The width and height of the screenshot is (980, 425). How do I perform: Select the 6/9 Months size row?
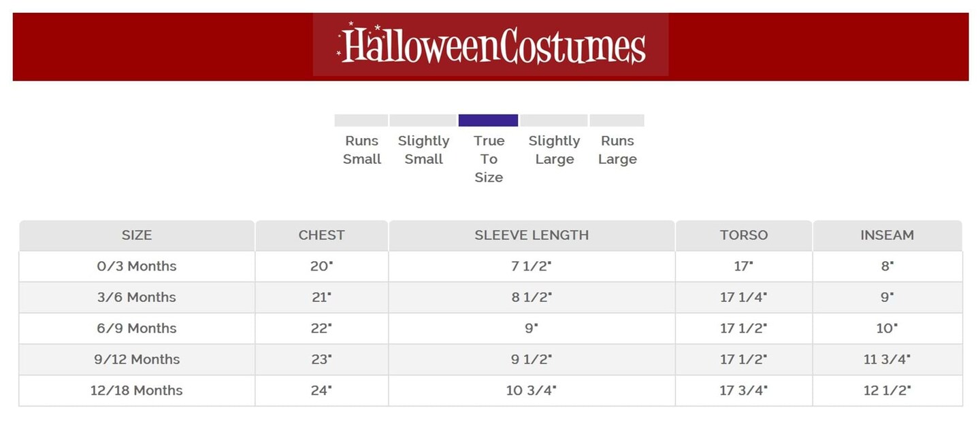137,328
